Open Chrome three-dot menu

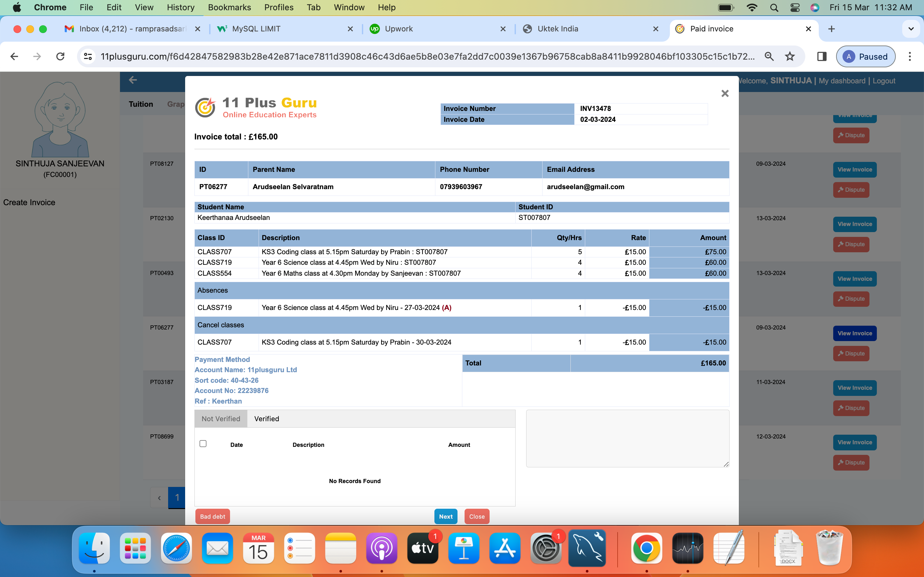click(x=910, y=56)
